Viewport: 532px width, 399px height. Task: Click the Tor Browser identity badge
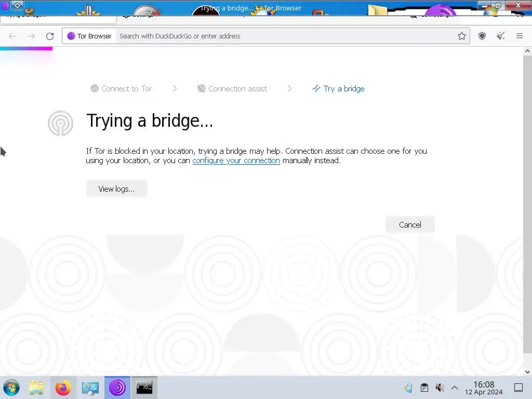click(x=89, y=36)
